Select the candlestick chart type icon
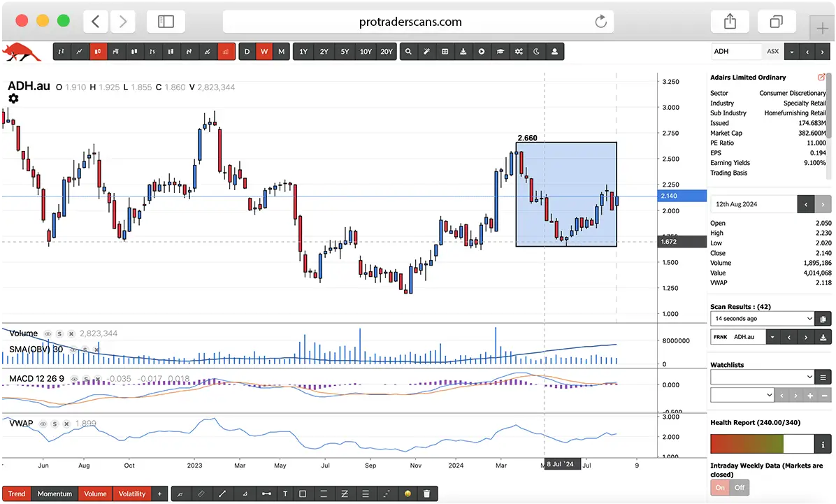Viewport: 836px width, 504px height. [98, 52]
